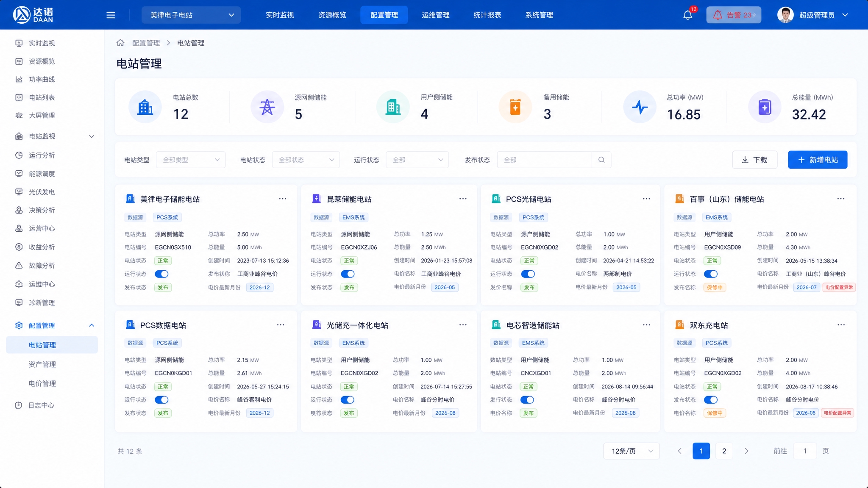This screenshot has width=868, height=488.
Task: Collapse the sidebar with the hamburger icon
Action: click(x=111, y=15)
